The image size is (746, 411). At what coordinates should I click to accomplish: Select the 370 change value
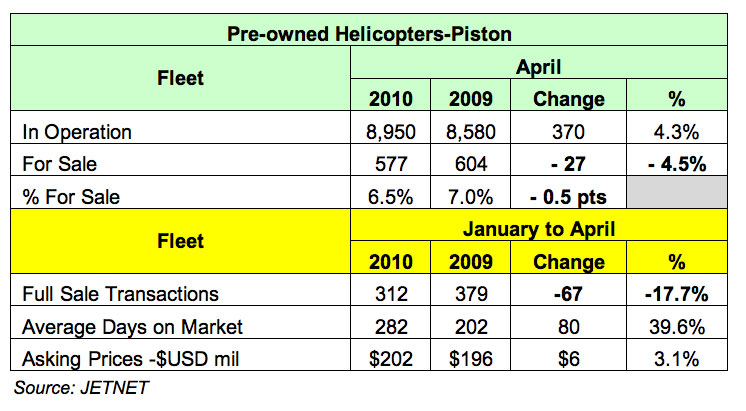(568, 131)
